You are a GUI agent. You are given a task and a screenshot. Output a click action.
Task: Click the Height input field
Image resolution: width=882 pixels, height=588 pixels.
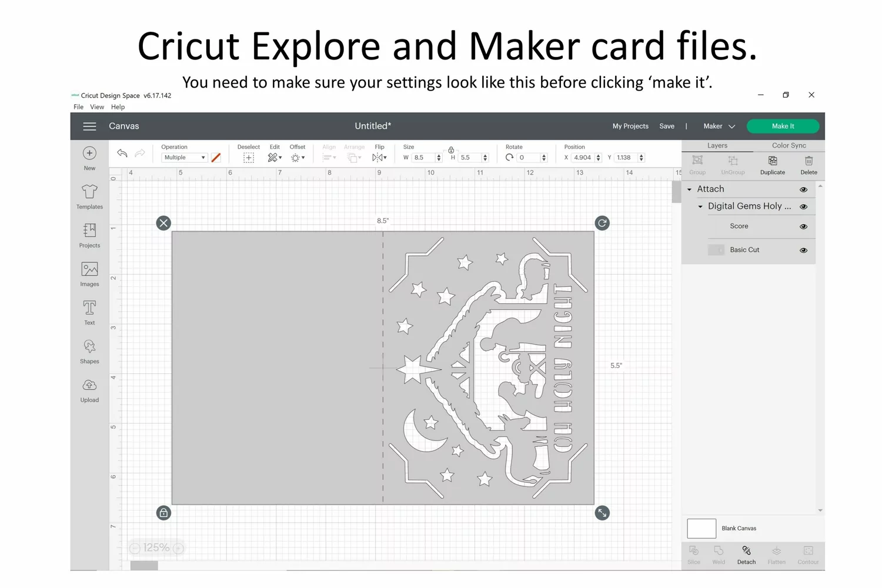click(x=470, y=158)
